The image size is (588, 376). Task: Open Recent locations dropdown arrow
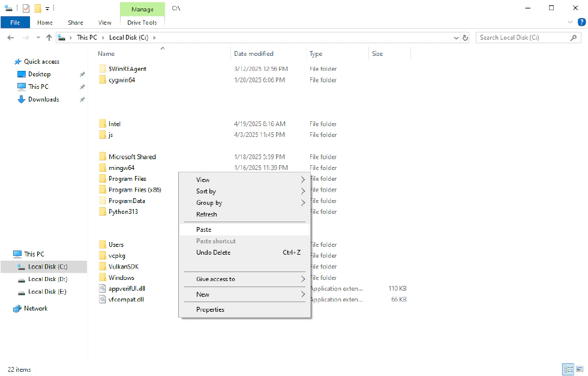click(37, 37)
